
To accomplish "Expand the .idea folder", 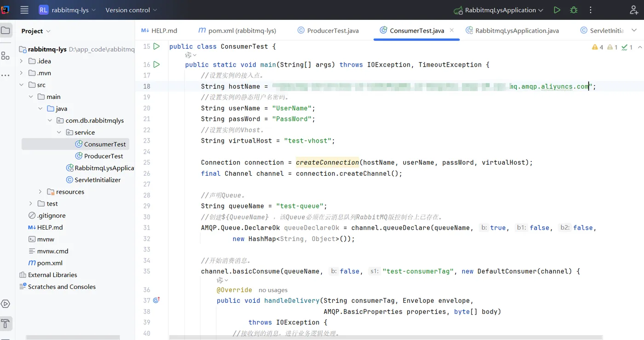I will coord(21,61).
